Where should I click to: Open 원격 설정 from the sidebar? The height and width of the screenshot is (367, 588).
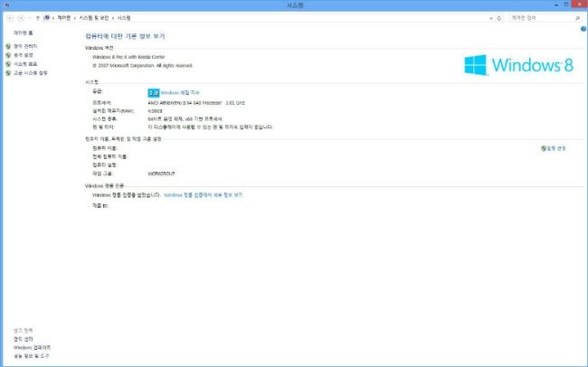point(24,55)
